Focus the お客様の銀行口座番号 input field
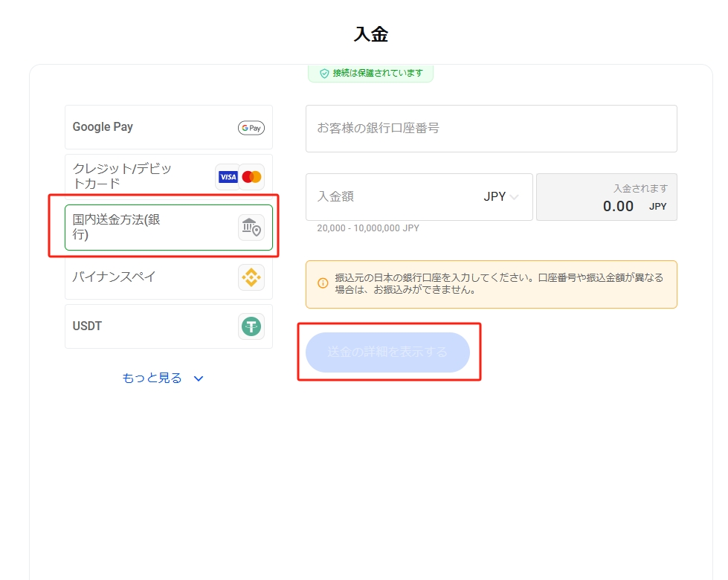This screenshot has height=580, width=728. 491,129
